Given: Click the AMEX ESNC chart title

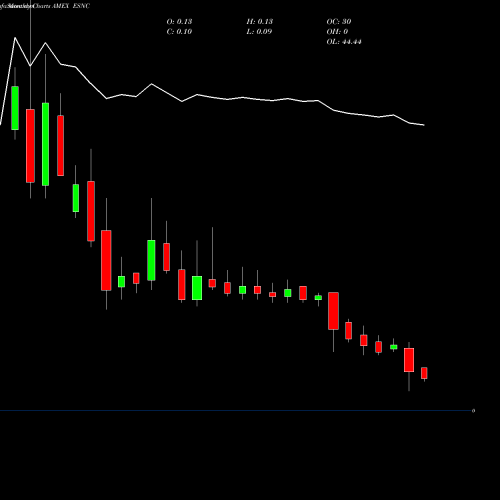Looking at the screenshot, I should coord(71,6).
